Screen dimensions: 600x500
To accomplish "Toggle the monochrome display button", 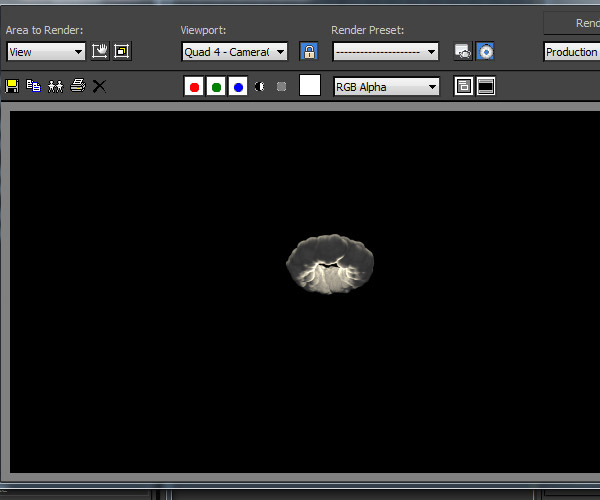I will click(281, 86).
